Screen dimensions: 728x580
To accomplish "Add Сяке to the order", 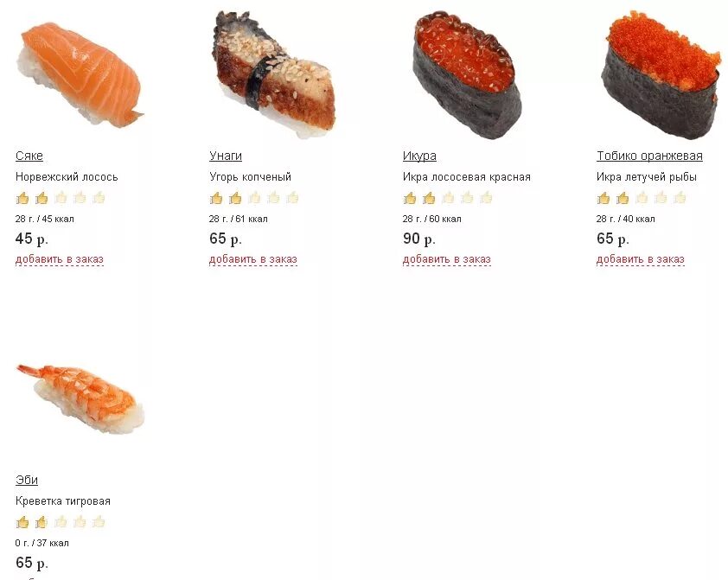I will click(60, 259).
